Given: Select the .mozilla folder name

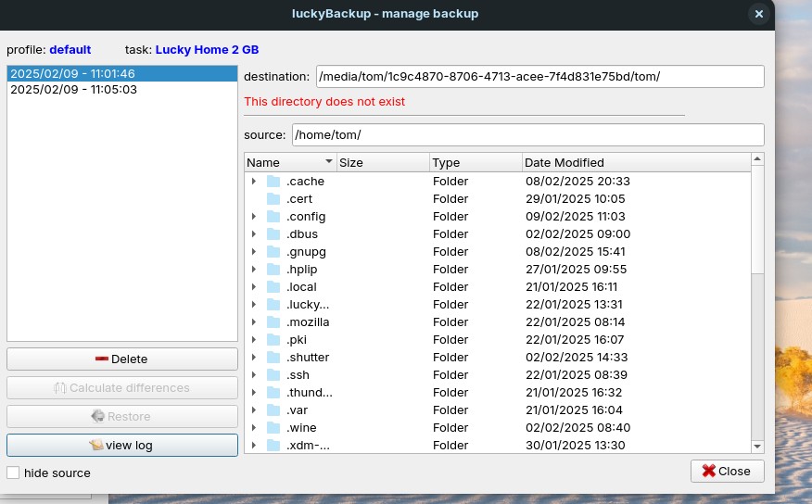Looking at the screenshot, I should [x=308, y=321].
